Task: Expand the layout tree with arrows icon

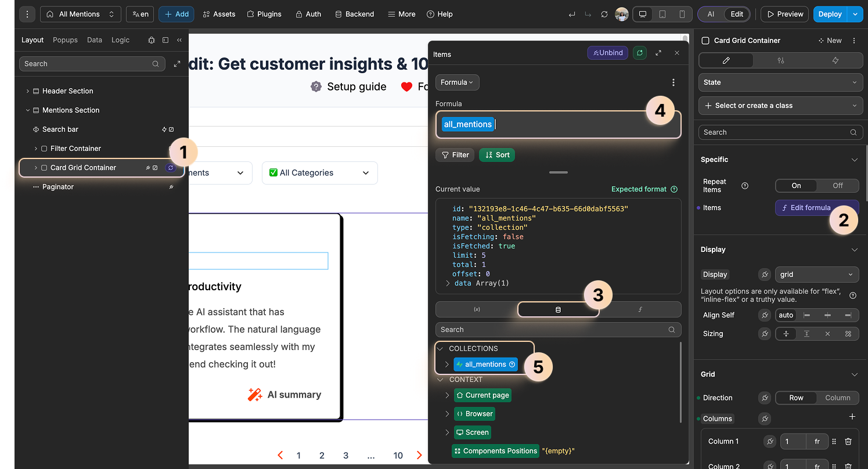Action: pyautogui.click(x=177, y=64)
